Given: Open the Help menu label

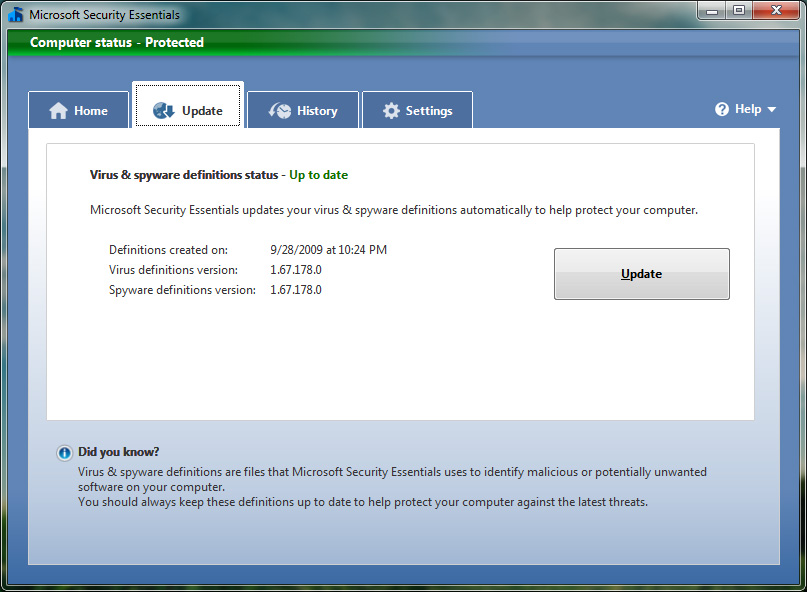Looking at the screenshot, I should coord(748,109).
